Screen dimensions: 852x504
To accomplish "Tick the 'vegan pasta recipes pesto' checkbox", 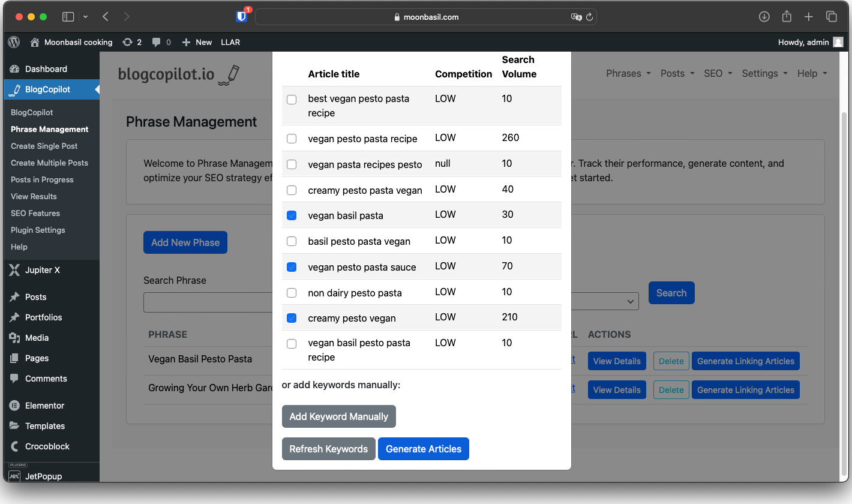I will [292, 164].
